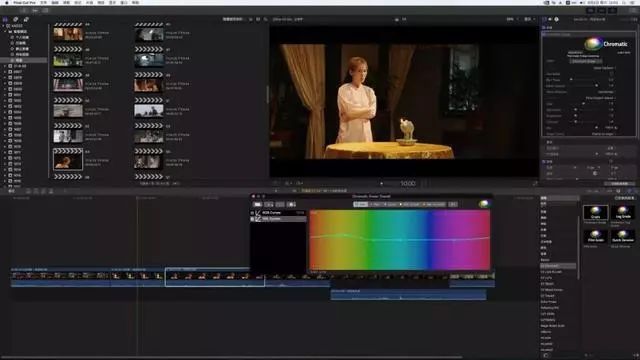Select the outlined clip in the timeline
Image resolution: width=640 pixels, height=360 pixels.
pyautogui.click(x=215, y=277)
